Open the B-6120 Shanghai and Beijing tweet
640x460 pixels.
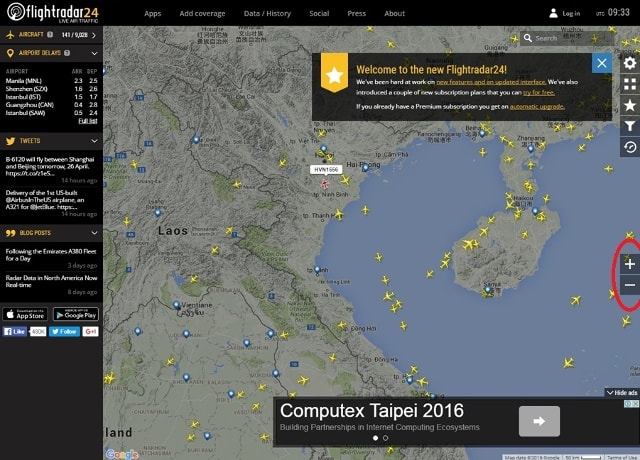50,166
